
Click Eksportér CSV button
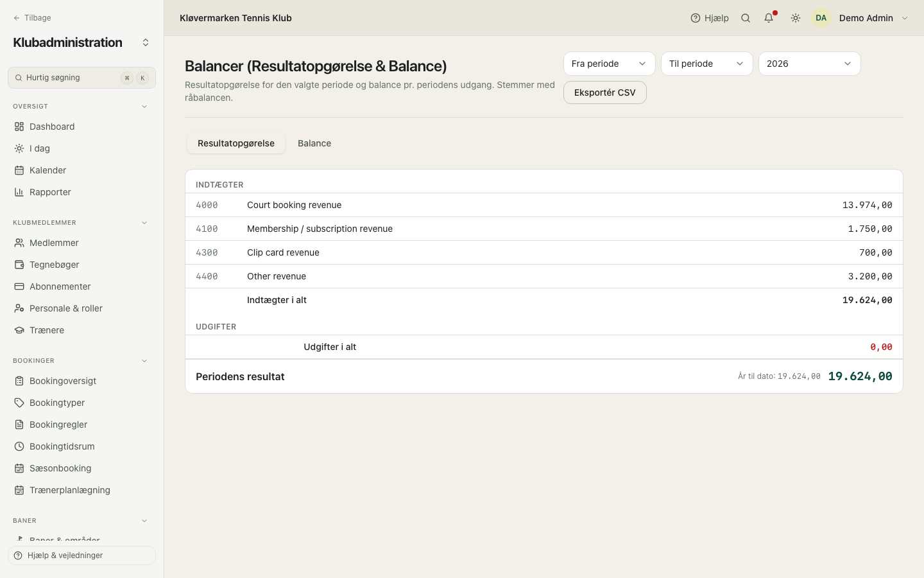(x=604, y=92)
